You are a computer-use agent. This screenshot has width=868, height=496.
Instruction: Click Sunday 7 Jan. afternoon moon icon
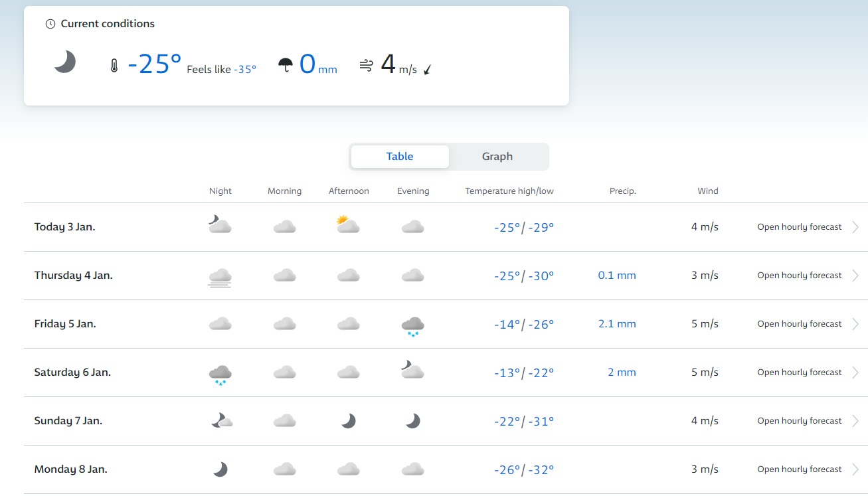click(348, 421)
